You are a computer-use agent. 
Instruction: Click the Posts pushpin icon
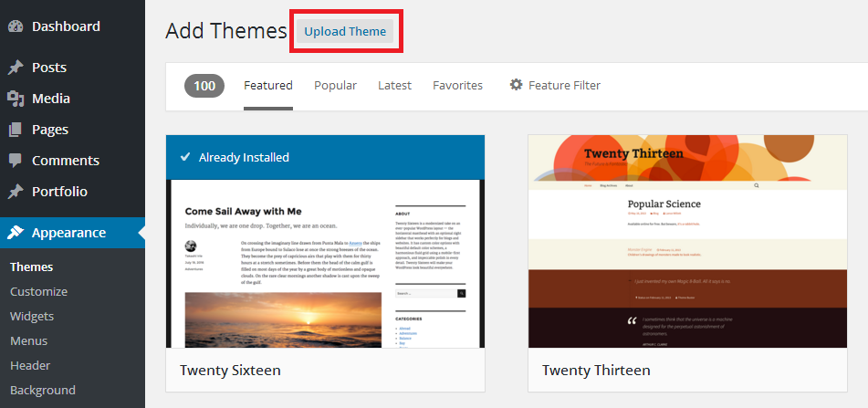(16, 68)
